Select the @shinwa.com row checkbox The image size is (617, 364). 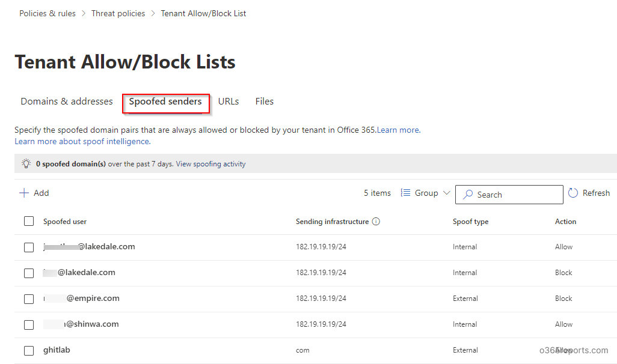29,325
